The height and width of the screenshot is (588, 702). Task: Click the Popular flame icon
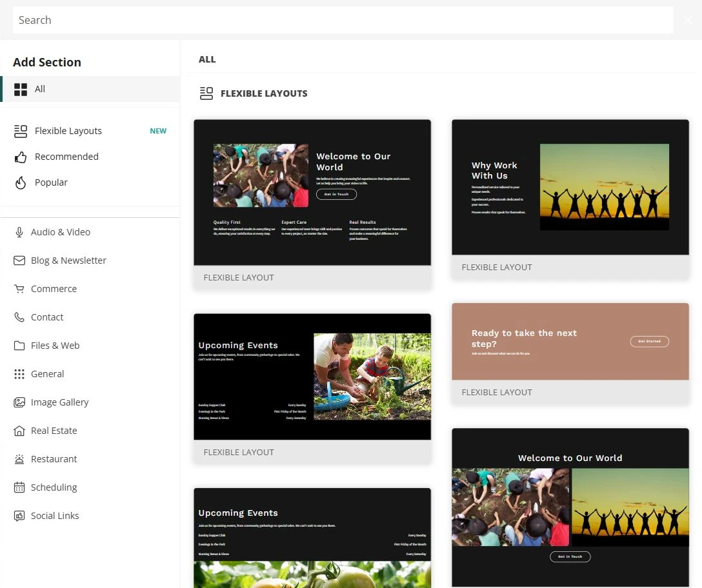(x=21, y=182)
